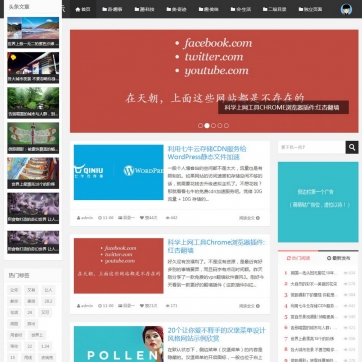Click the magnifier search button
This screenshot has height=362, width=362.
[352, 147]
